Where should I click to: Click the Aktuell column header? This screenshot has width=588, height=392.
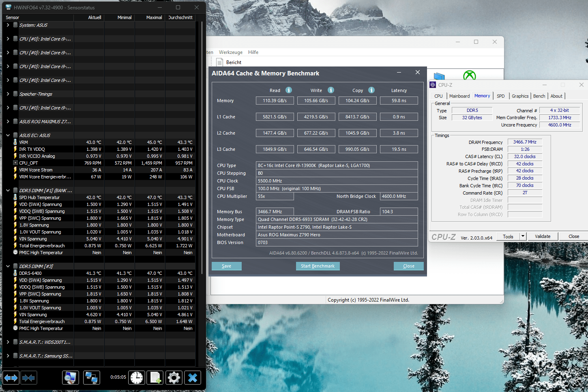89,17
